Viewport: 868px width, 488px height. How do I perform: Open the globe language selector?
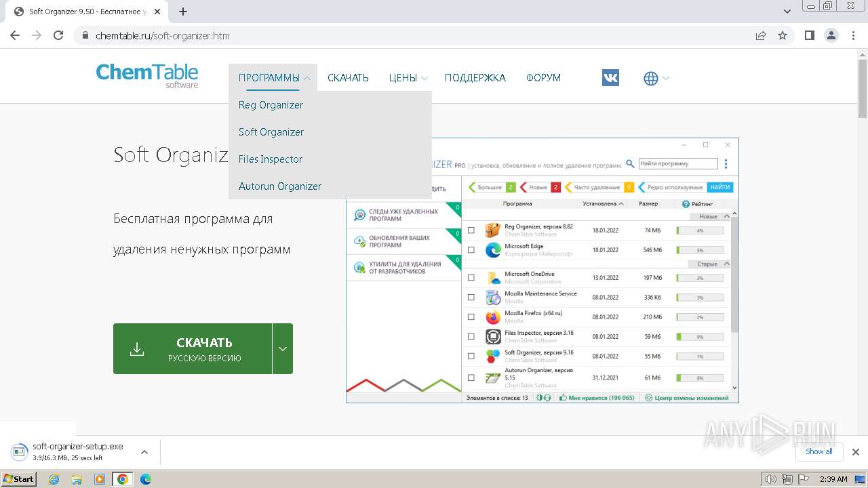pos(650,79)
